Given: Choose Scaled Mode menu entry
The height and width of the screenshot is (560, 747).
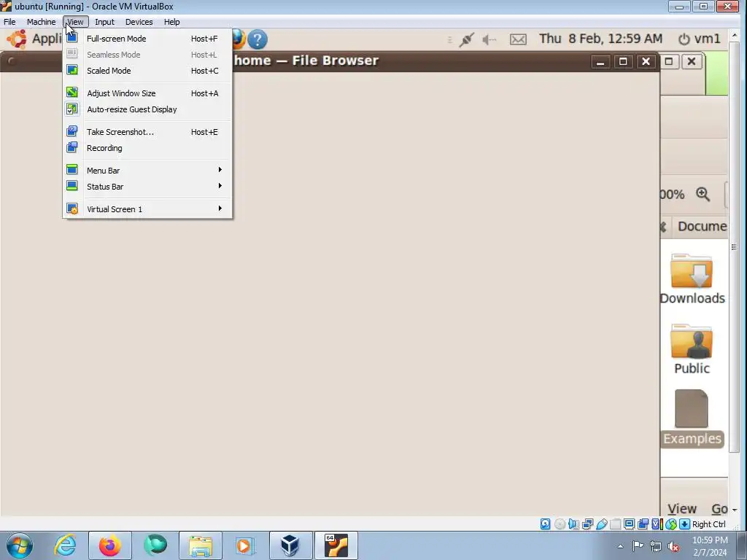Looking at the screenshot, I should tap(147, 71).
